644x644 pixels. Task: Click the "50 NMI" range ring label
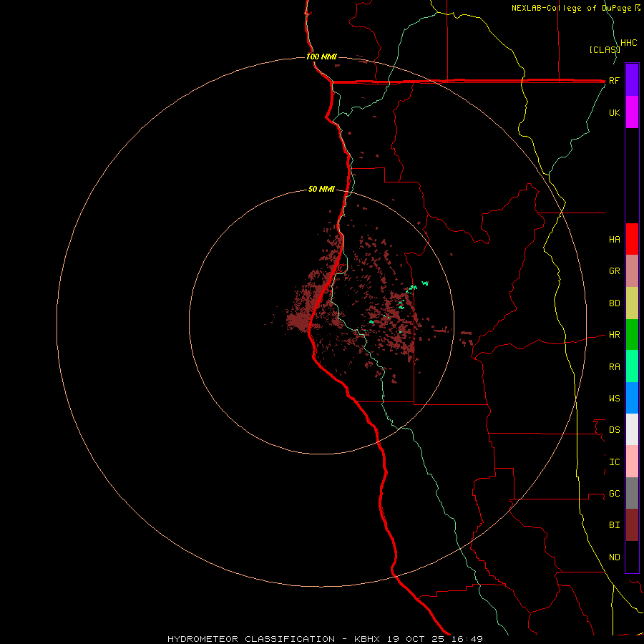pos(321,189)
